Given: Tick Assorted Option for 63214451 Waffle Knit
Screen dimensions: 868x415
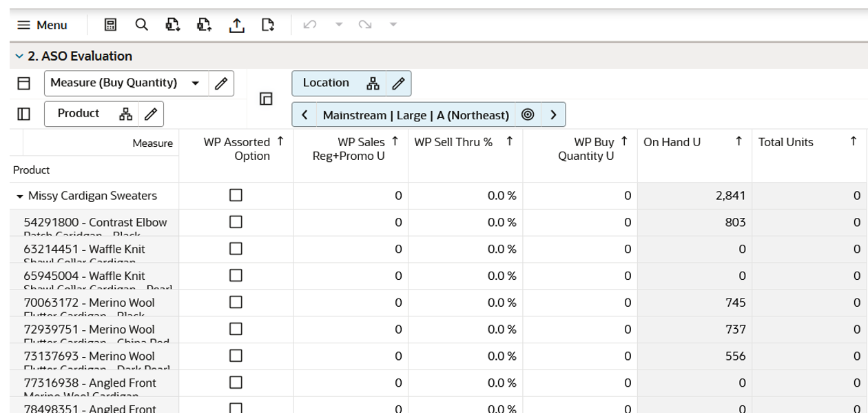Looking at the screenshot, I should 236,249.
